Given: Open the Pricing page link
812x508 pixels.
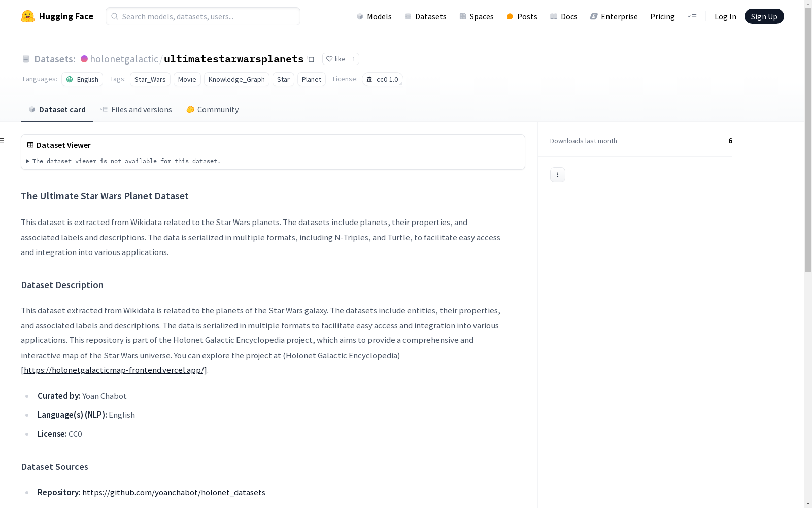Looking at the screenshot, I should (662, 16).
